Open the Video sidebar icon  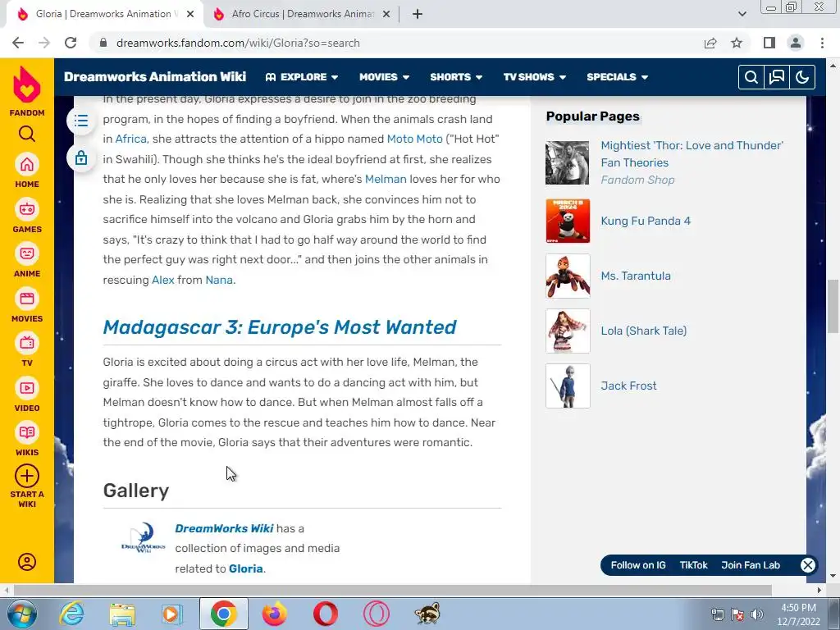pos(27,388)
